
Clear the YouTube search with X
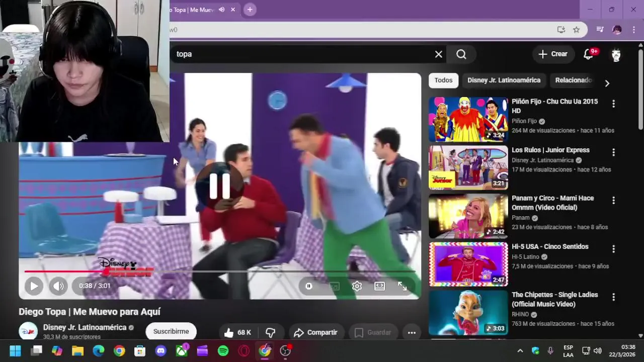pyautogui.click(x=439, y=54)
